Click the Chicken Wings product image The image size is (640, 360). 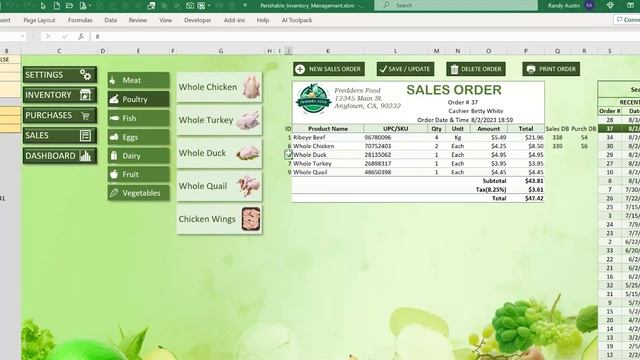point(251,219)
